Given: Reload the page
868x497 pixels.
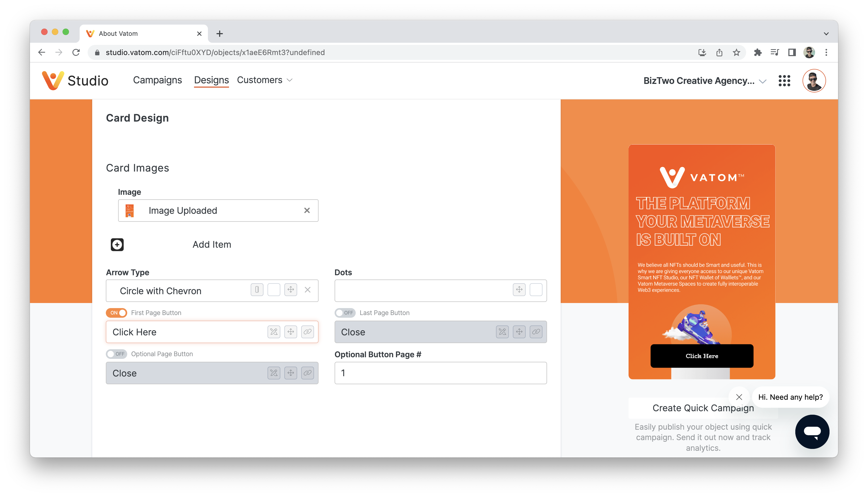Looking at the screenshot, I should pos(76,53).
